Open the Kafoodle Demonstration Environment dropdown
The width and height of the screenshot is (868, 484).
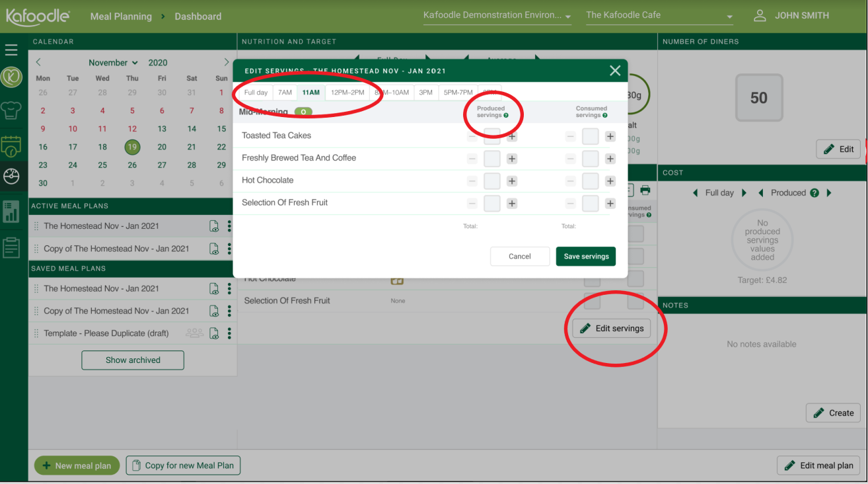click(x=497, y=16)
